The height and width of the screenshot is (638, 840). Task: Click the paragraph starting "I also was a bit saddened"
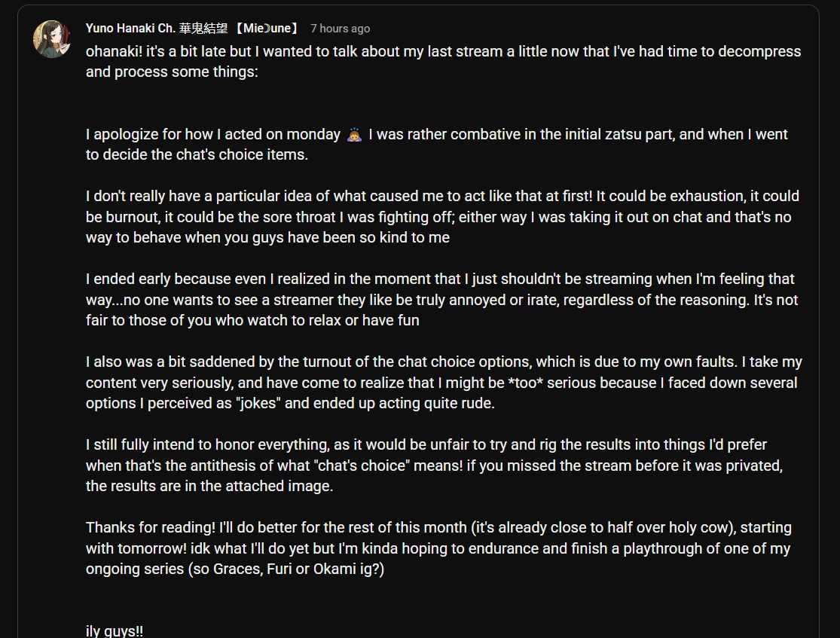coord(444,383)
